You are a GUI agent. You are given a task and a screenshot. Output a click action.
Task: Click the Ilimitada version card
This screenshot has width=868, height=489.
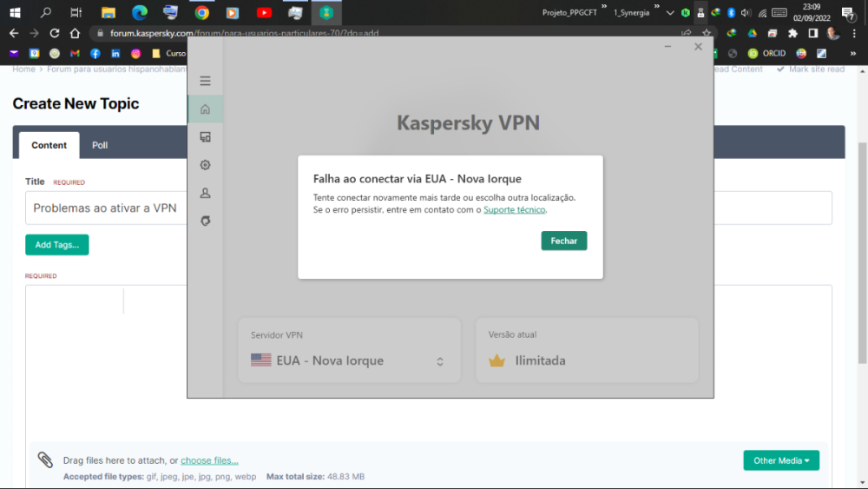(x=587, y=350)
